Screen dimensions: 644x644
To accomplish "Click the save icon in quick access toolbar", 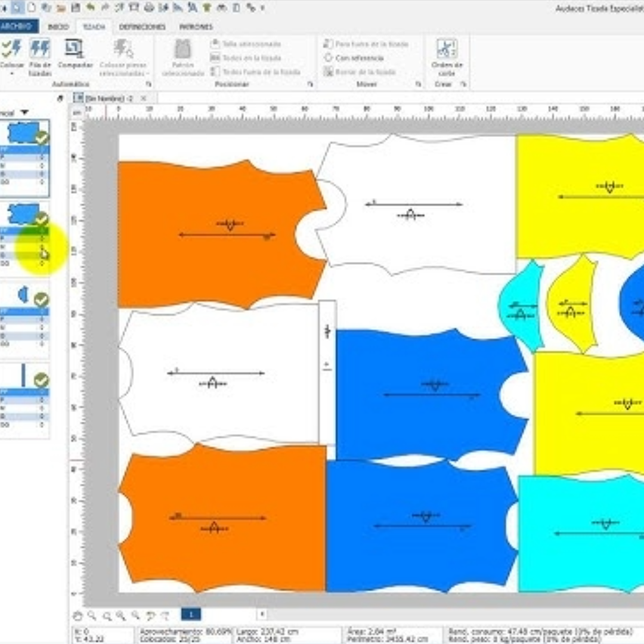I will [75, 8].
